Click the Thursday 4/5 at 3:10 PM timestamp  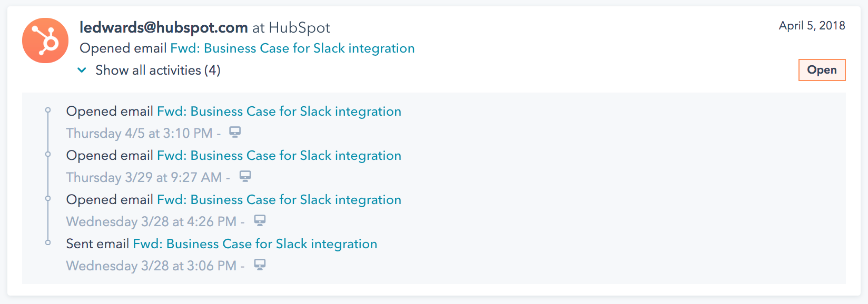click(139, 134)
